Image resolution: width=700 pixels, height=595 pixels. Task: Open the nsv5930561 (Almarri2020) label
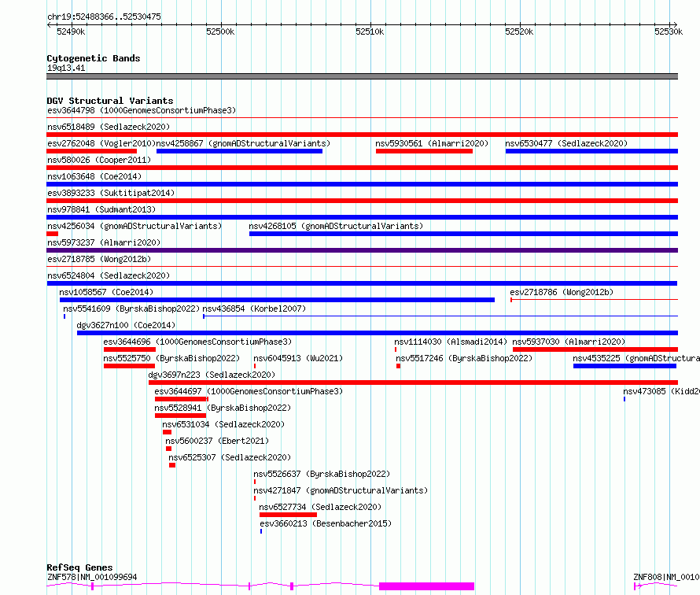tap(432, 143)
